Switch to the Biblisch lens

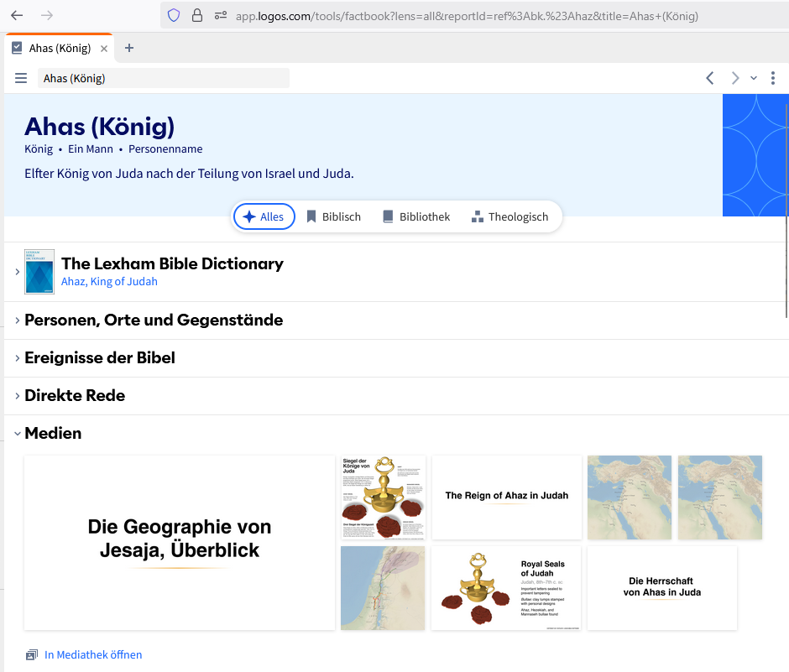(334, 216)
